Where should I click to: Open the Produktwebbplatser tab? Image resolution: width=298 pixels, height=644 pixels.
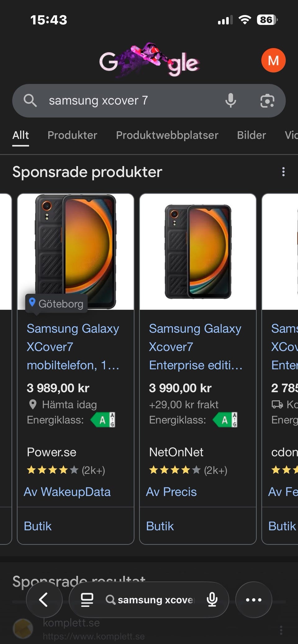(167, 135)
